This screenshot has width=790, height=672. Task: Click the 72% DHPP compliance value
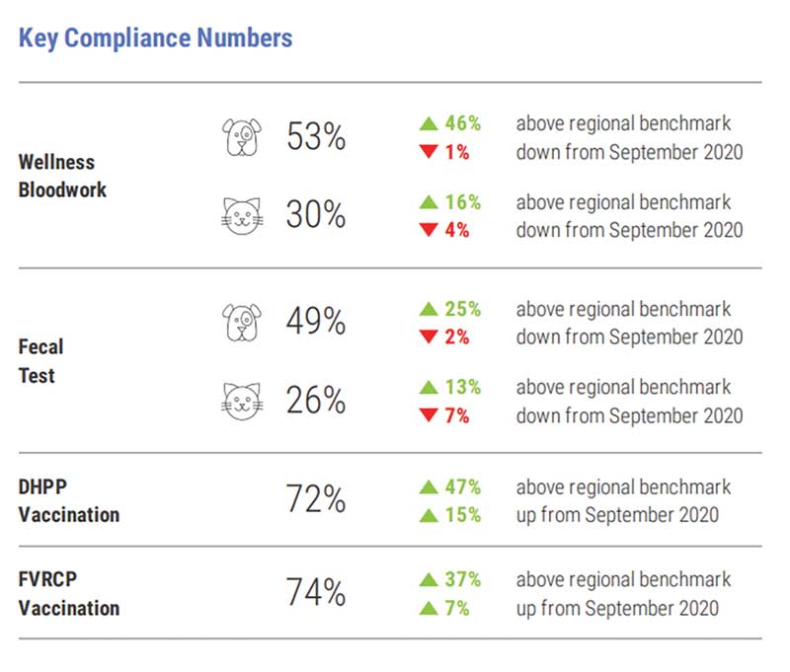[x=316, y=498]
